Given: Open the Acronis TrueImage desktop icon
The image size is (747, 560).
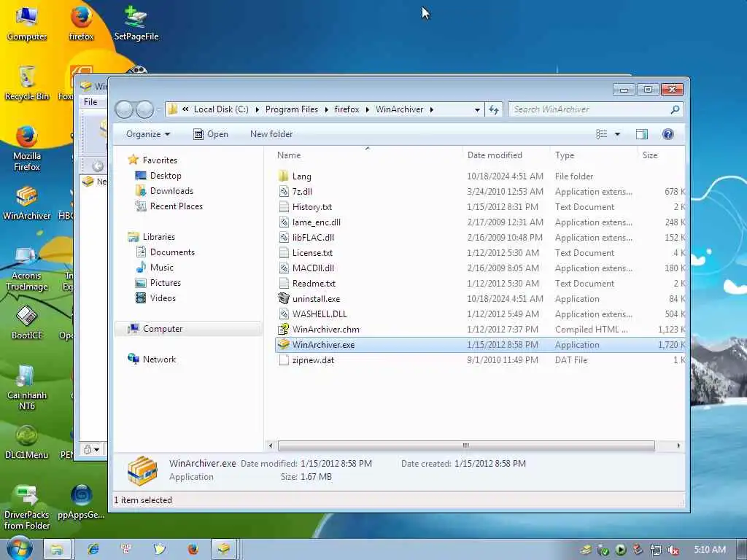Looking at the screenshot, I should pyautogui.click(x=27, y=269).
